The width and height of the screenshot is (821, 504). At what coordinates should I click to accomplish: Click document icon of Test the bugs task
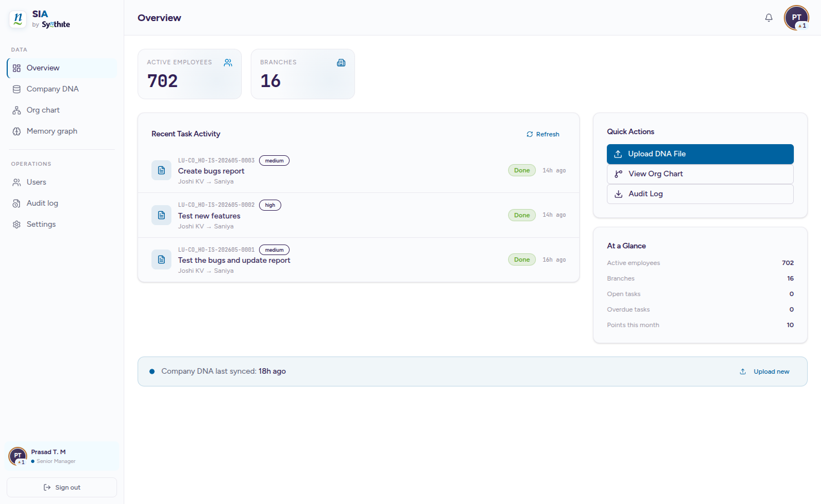[161, 259]
